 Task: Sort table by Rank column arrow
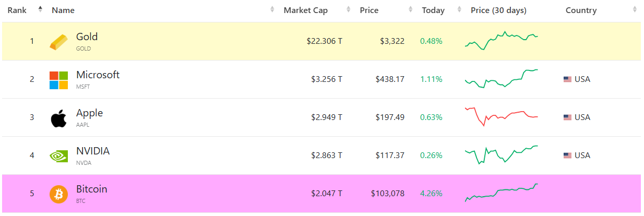[x=40, y=9]
